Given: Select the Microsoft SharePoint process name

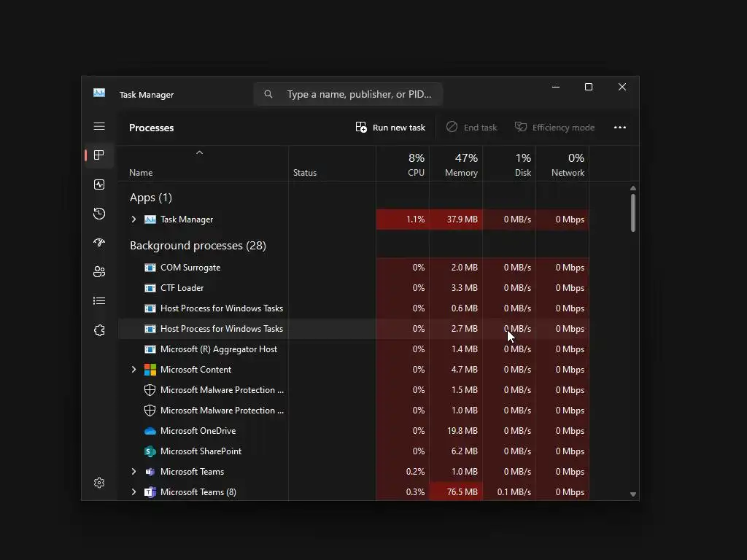Looking at the screenshot, I should pos(201,451).
